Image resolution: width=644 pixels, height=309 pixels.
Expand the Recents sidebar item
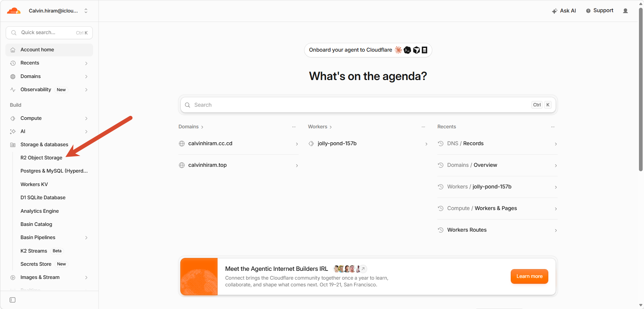(49, 63)
